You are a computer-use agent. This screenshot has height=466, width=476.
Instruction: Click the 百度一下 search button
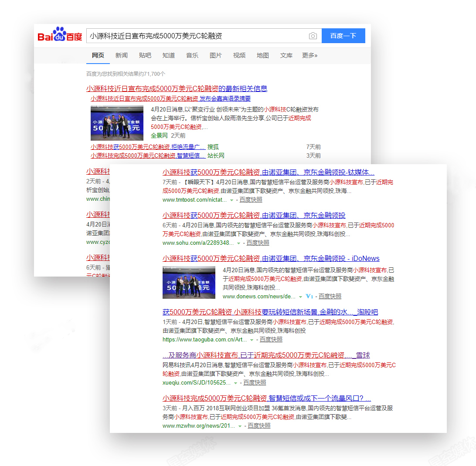[343, 36]
